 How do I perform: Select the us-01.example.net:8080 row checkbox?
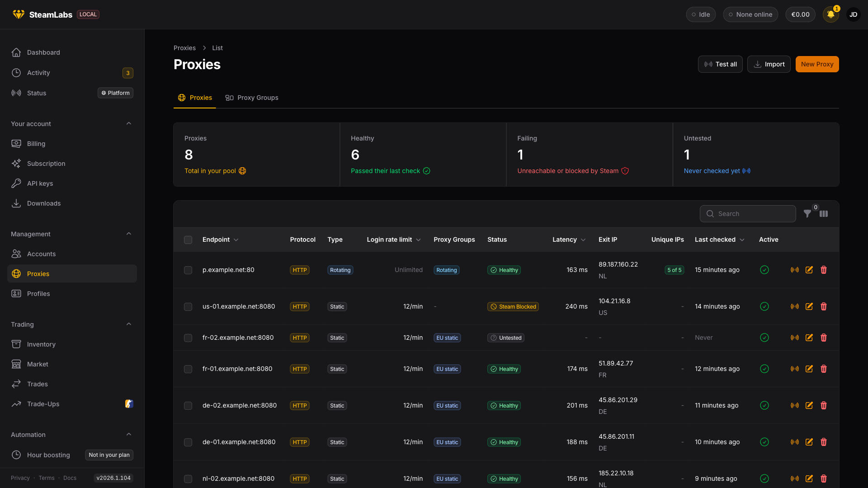[188, 307]
